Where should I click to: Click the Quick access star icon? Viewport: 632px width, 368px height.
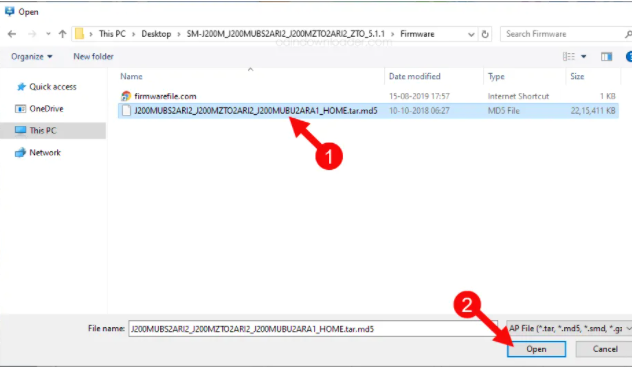click(21, 87)
